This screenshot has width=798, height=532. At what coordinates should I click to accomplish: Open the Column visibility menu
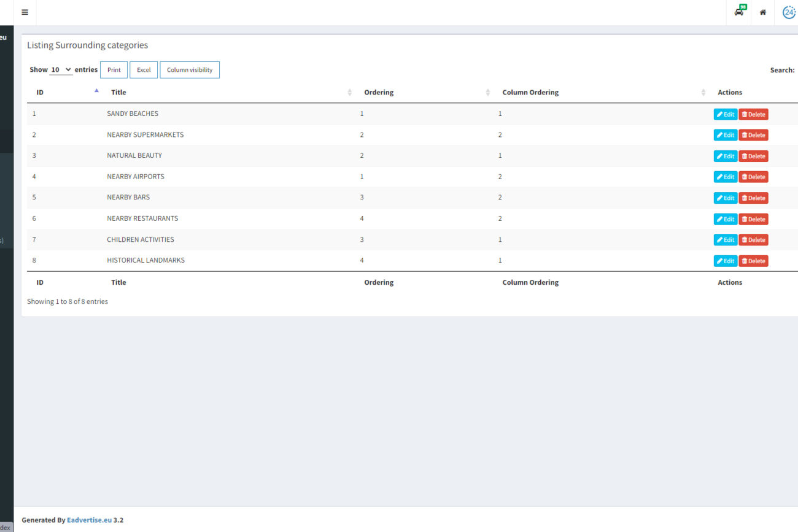point(189,70)
